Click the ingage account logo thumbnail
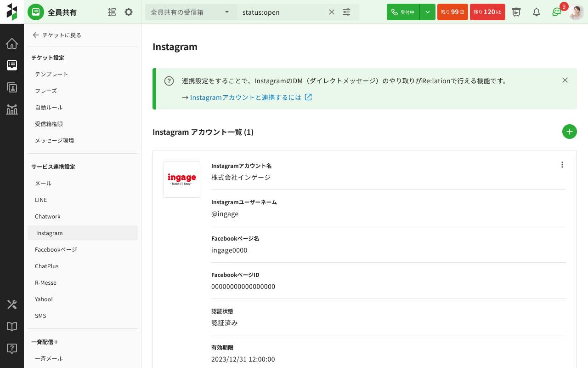Screen dimensions: 588x368 (x=182, y=179)
